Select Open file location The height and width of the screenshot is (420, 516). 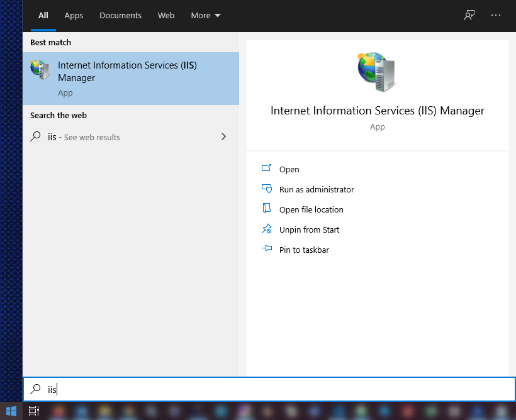311,209
